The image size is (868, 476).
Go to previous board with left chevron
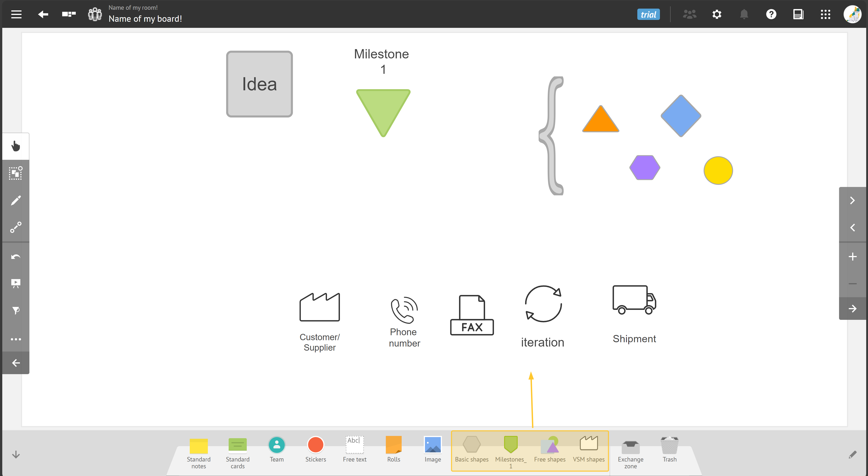pyautogui.click(x=852, y=228)
